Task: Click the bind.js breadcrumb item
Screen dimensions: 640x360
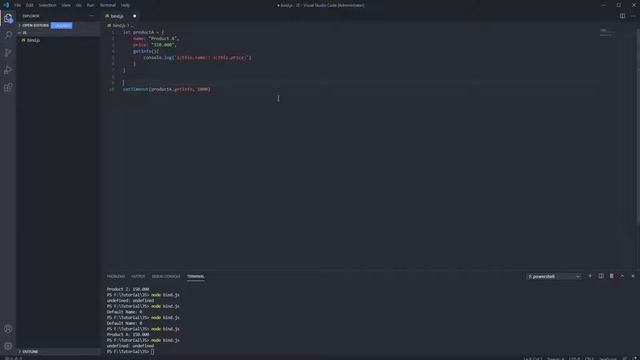Action: point(118,25)
